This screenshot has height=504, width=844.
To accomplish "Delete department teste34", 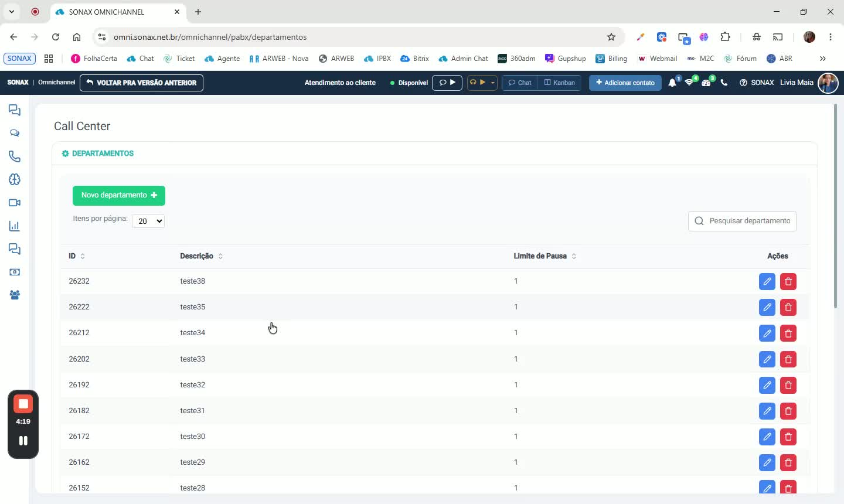I will coord(788,333).
